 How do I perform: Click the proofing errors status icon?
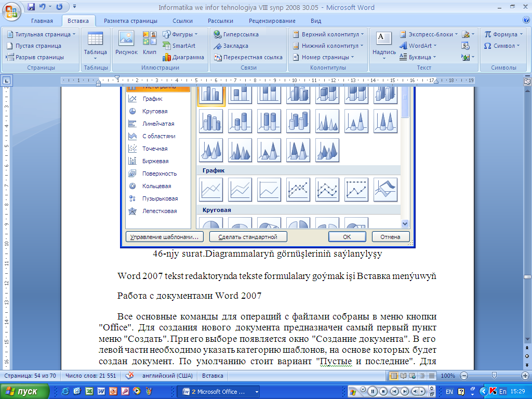point(129,376)
